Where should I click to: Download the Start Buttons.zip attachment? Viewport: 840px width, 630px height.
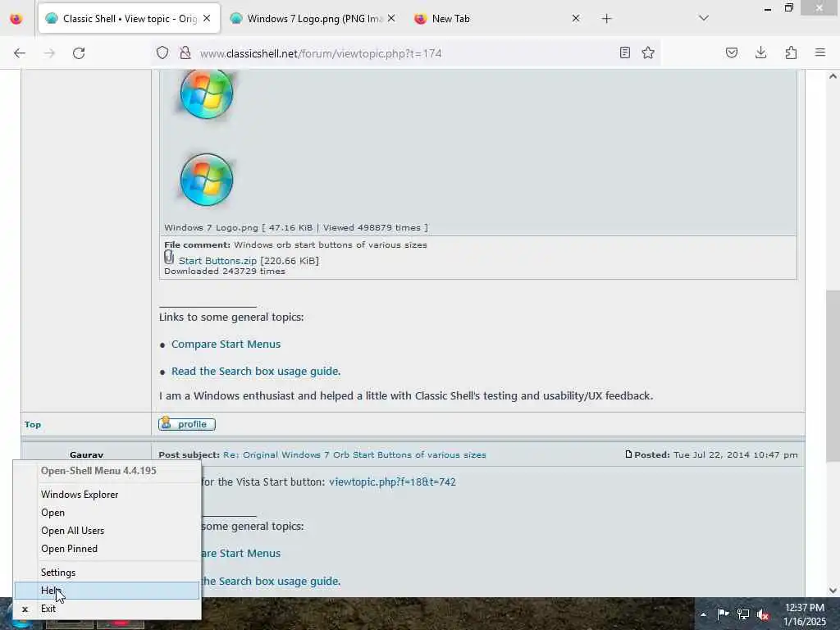point(217,261)
